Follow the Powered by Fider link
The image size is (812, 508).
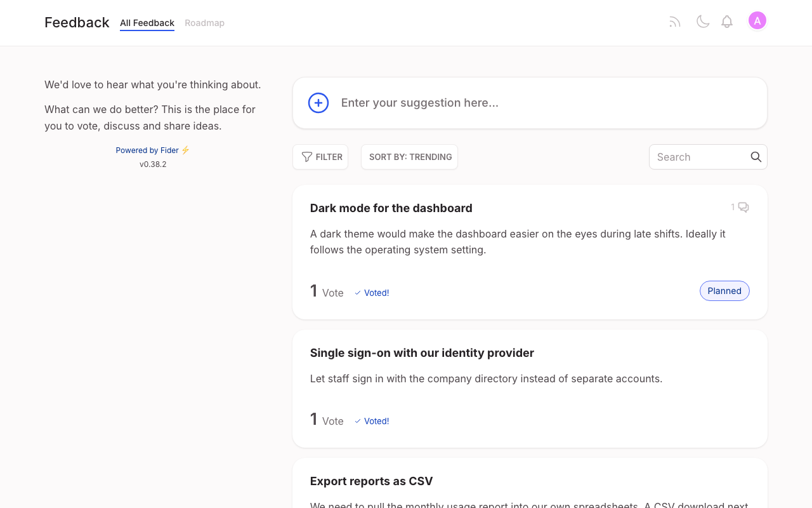coord(153,150)
